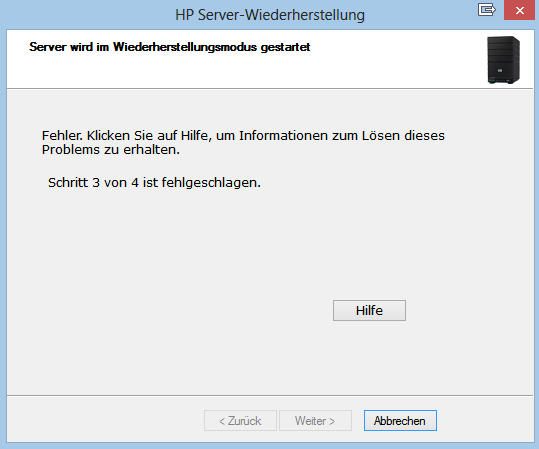Click the number 3 in the failed step text
539x449 pixels.
(x=96, y=183)
